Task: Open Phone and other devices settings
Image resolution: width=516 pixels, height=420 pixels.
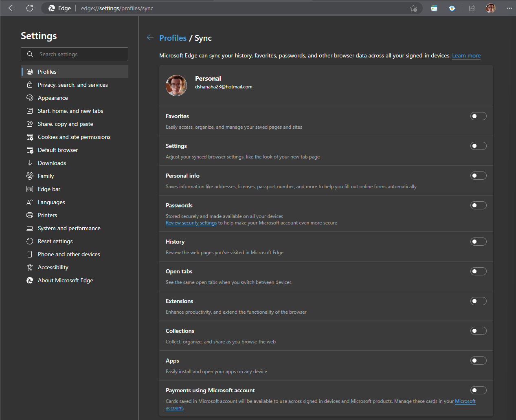Action: pyautogui.click(x=75, y=254)
